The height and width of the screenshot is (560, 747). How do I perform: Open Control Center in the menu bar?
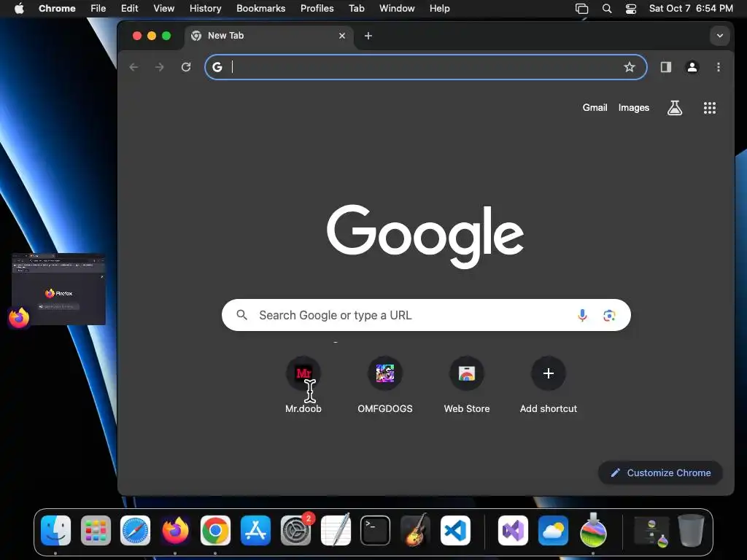click(631, 9)
